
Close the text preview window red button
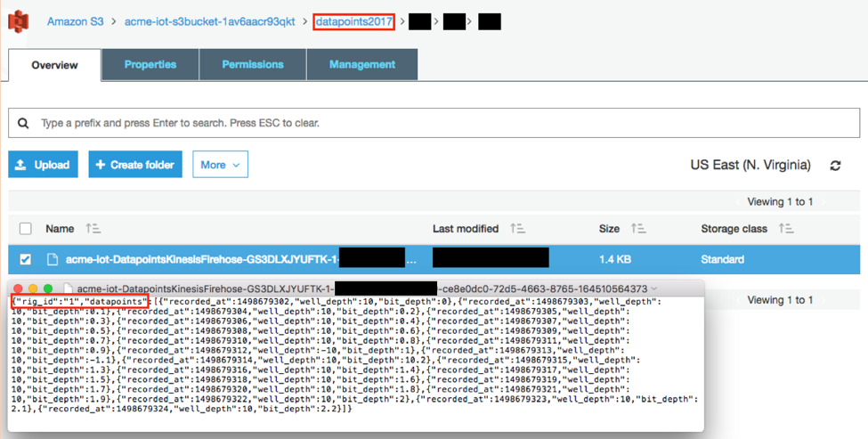(x=19, y=289)
